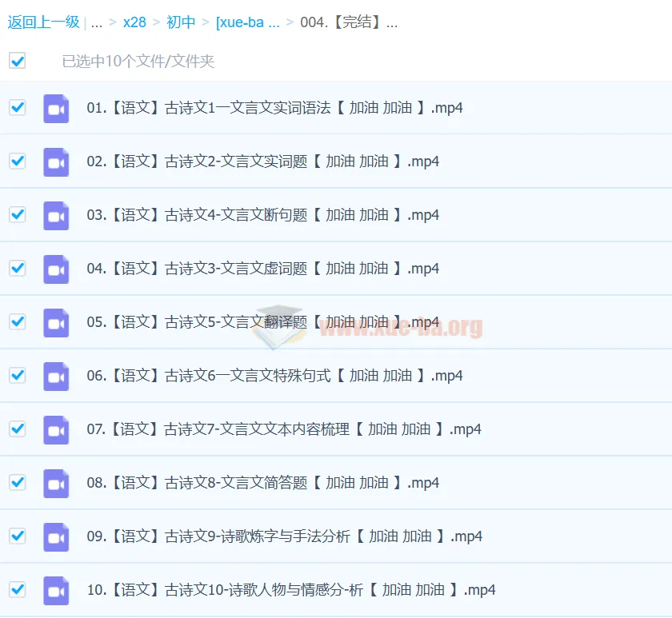Open the file 10.诗歌人物与情感分-析.mp4

coord(290,589)
